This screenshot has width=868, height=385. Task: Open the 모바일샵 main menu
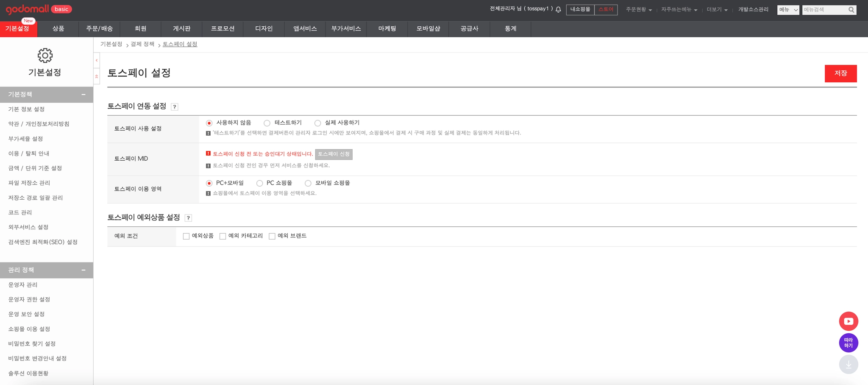point(428,29)
